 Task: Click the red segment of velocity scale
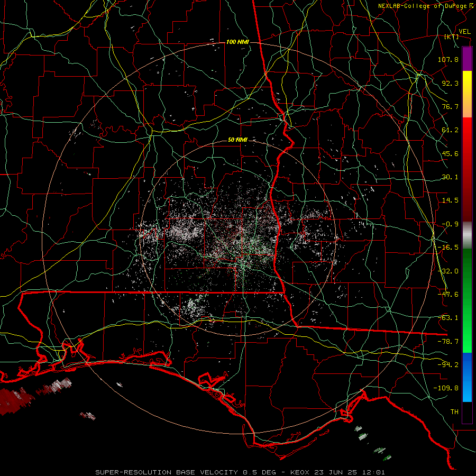[x=467, y=169]
